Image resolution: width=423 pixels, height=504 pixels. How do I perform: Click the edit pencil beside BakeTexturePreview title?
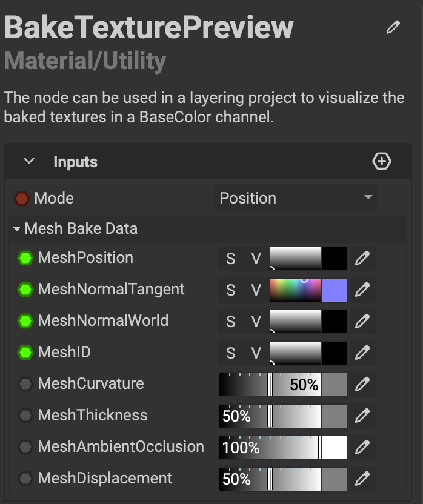(x=393, y=27)
